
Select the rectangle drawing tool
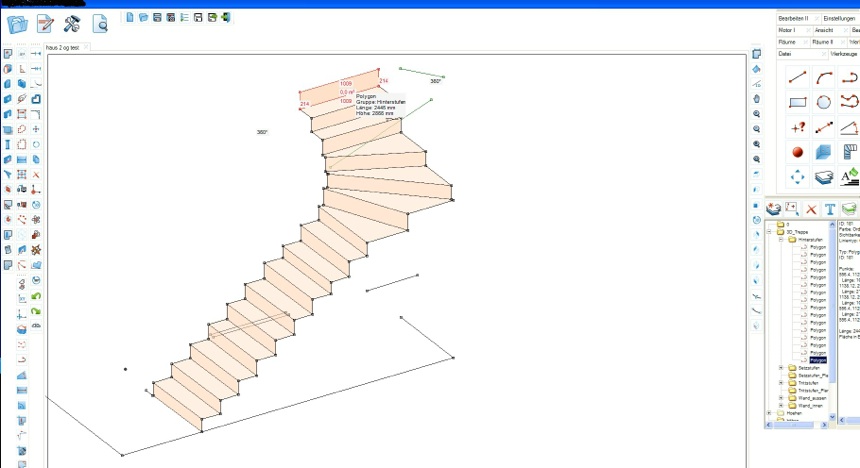[x=797, y=102]
